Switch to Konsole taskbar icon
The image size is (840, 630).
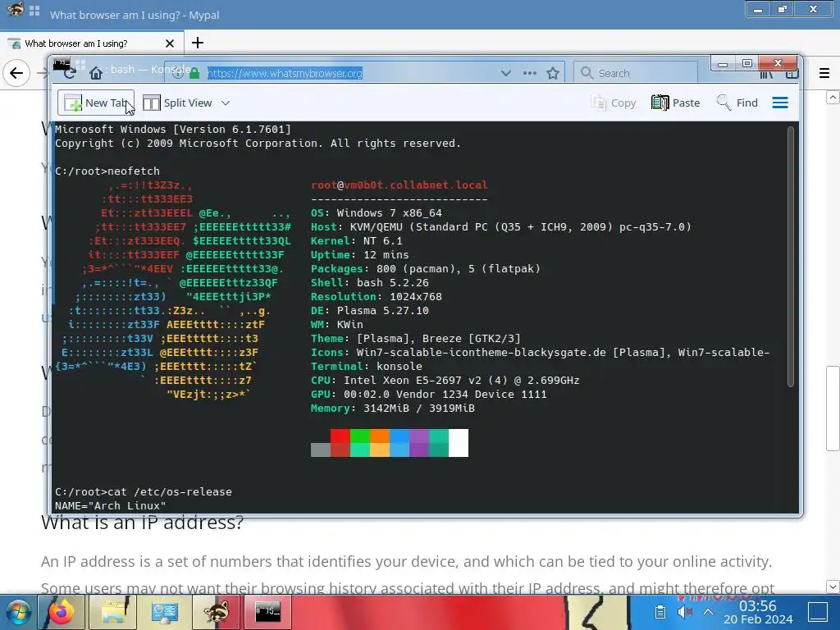tap(267, 612)
